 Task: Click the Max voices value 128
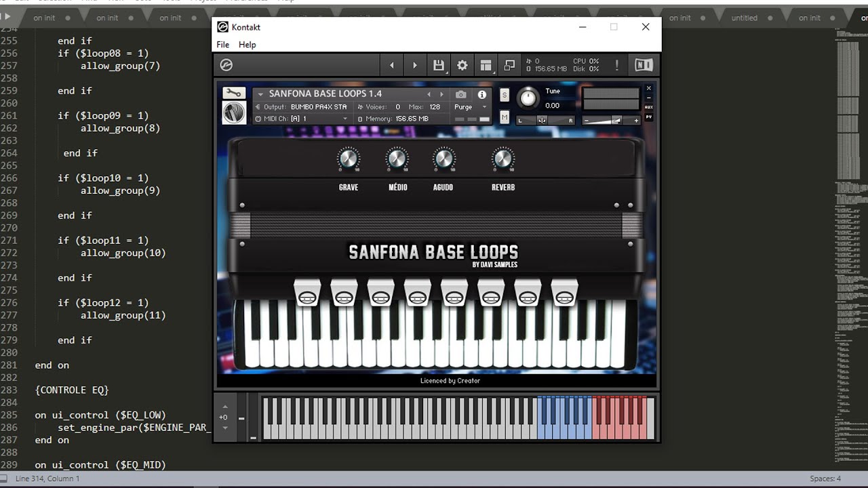(435, 107)
